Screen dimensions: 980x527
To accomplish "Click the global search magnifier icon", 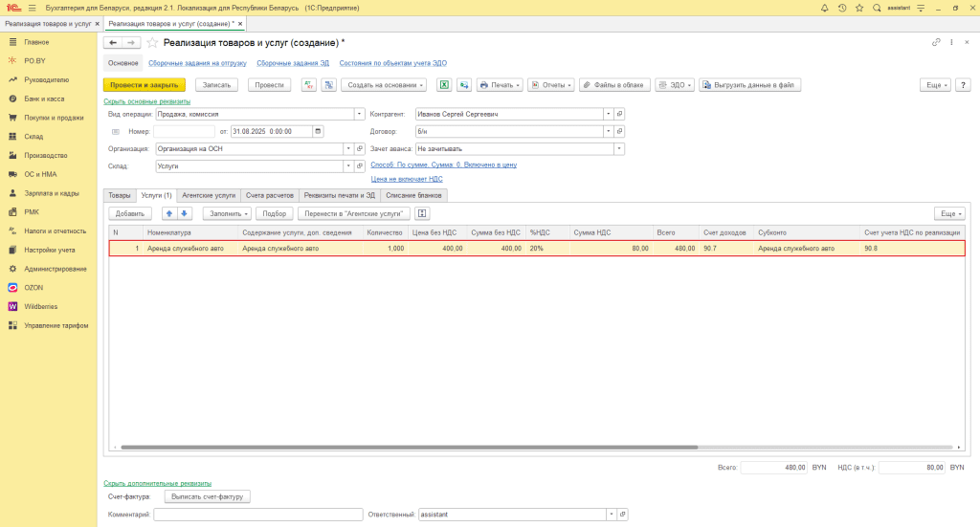I will tap(877, 8).
